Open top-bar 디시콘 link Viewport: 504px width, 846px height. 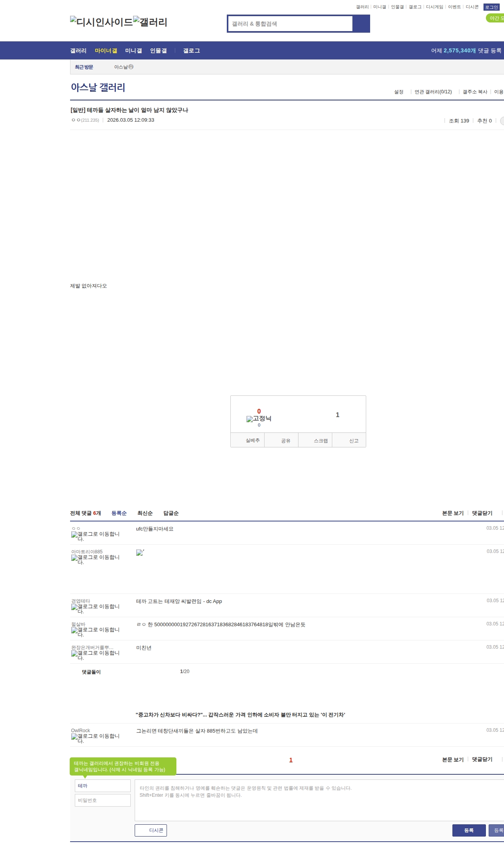472,7
